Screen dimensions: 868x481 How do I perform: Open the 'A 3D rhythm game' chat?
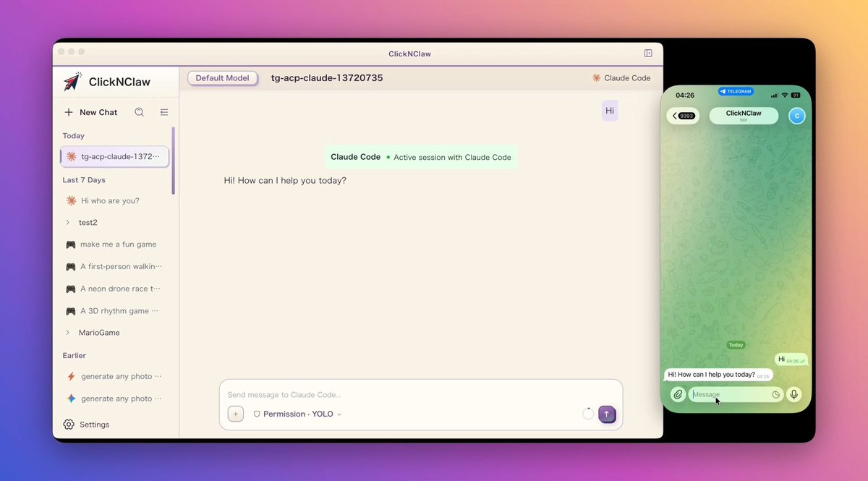111,311
